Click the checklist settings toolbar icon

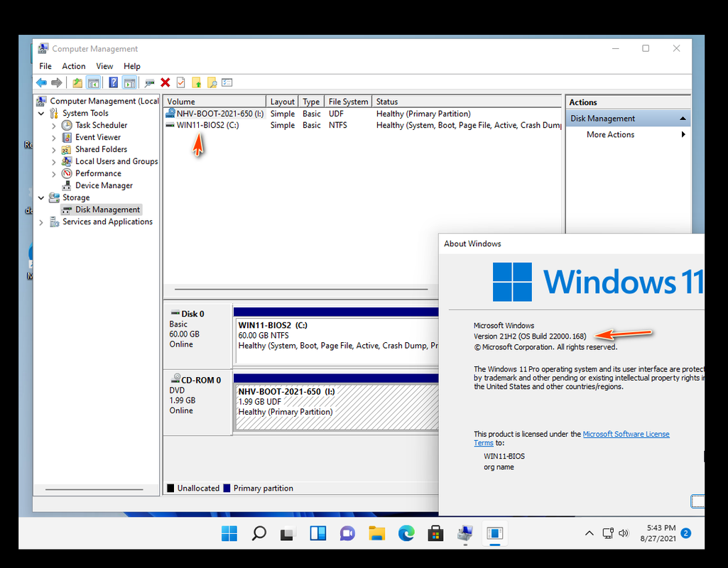[x=227, y=82]
